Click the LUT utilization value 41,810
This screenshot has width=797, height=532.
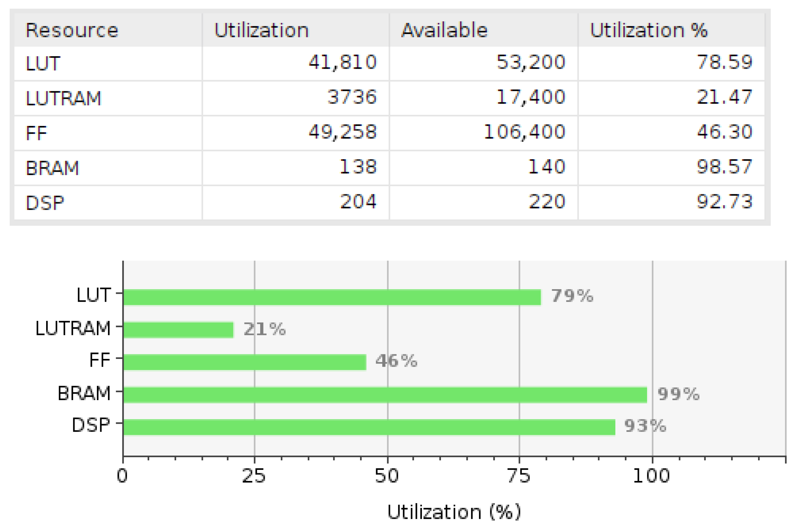pos(342,62)
